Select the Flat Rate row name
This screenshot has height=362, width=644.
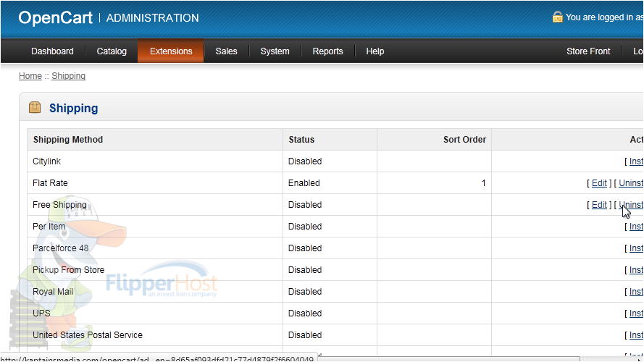50,183
